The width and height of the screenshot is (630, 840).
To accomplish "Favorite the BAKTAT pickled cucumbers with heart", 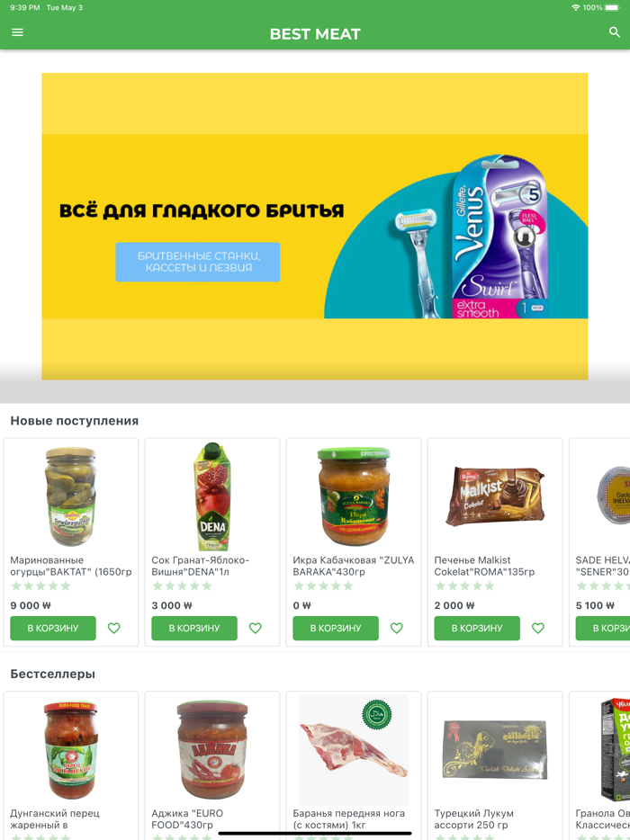I will coord(113,628).
